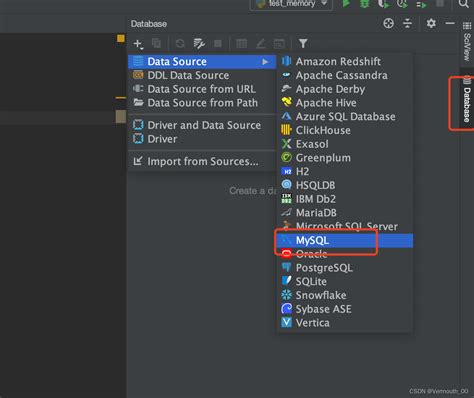
Task: Click the plus add data source icon
Action: coord(137,44)
